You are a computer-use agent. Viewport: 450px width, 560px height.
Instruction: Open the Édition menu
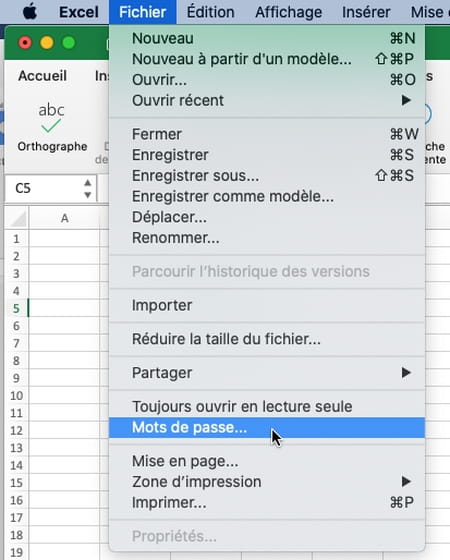pyautogui.click(x=211, y=12)
